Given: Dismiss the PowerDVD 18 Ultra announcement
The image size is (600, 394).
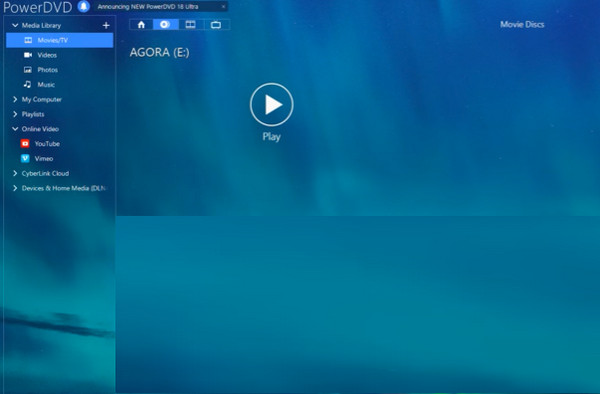Looking at the screenshot, I should [223, 7].
